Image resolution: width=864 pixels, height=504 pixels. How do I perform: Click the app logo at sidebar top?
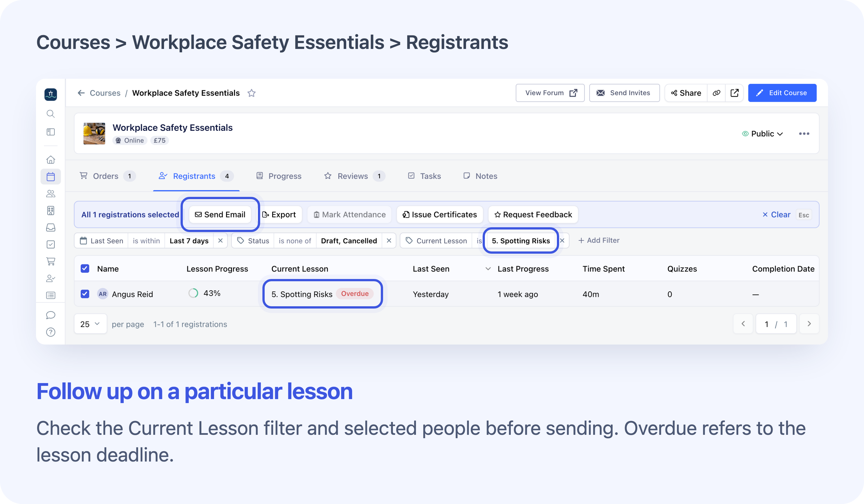point(50,94)
